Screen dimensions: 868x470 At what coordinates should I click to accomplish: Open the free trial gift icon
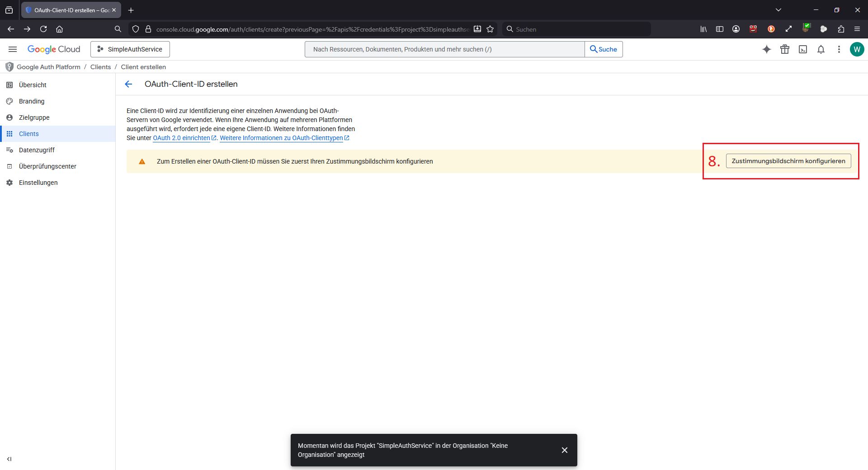[785, 49]
